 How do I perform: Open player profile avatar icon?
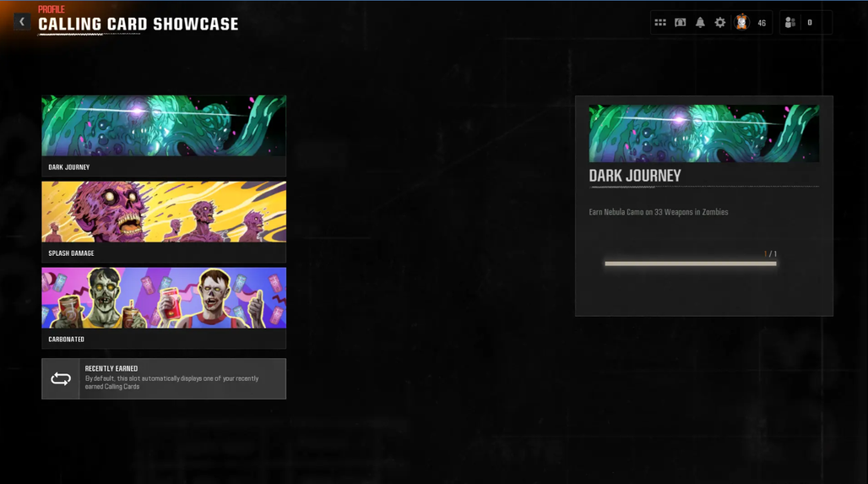point(742,23)
